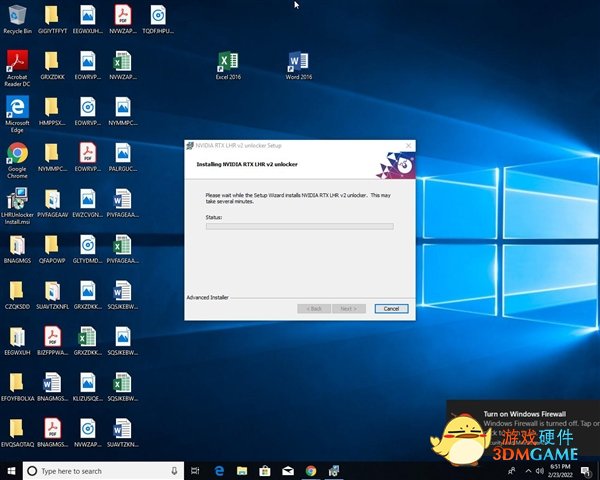Screen dimensions: 600x480
Task: Select the EEGWXUH folder icon
Action: [x=17, y=341]
